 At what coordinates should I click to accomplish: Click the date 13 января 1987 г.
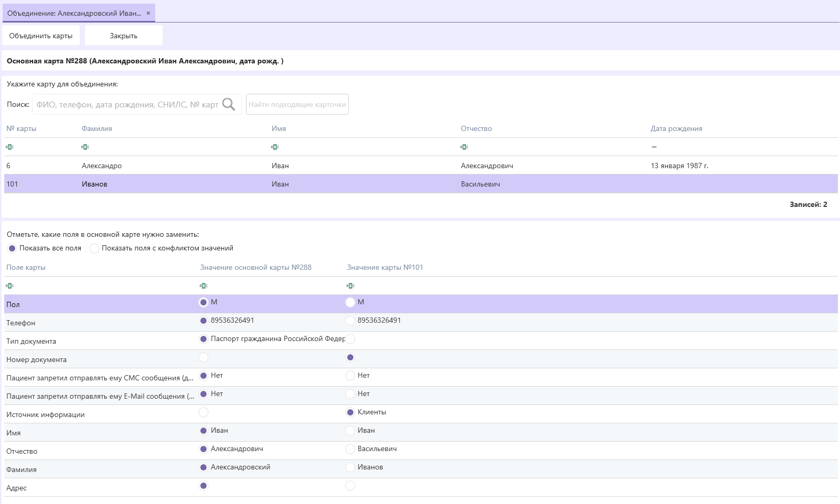point(680,166)
